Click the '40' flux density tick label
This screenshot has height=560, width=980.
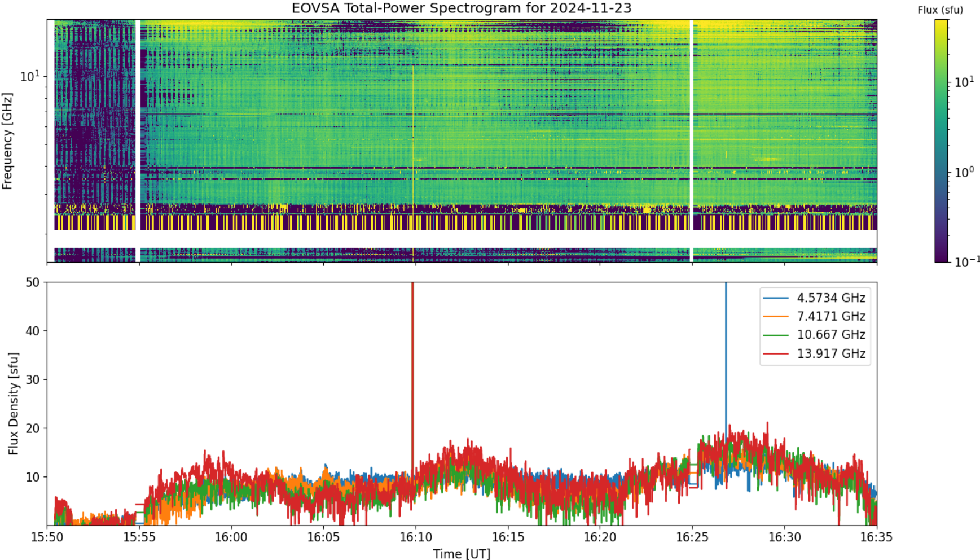[33, 331]
